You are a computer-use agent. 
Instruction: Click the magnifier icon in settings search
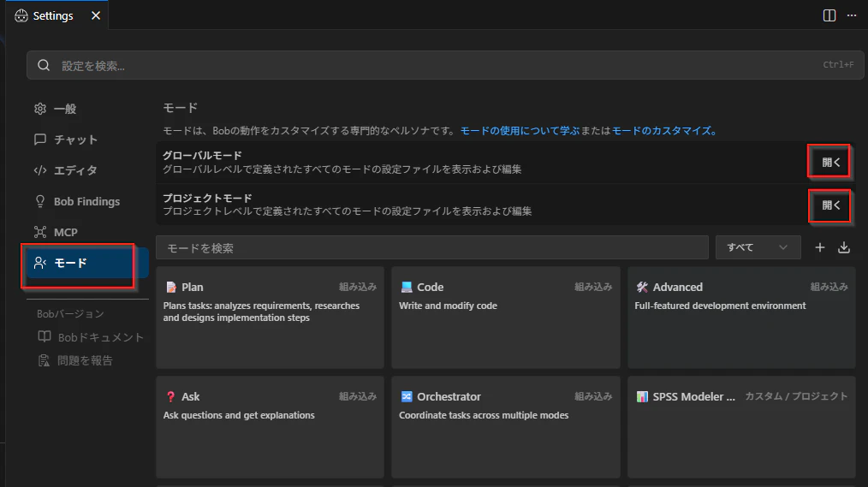(x=44, y=65)
